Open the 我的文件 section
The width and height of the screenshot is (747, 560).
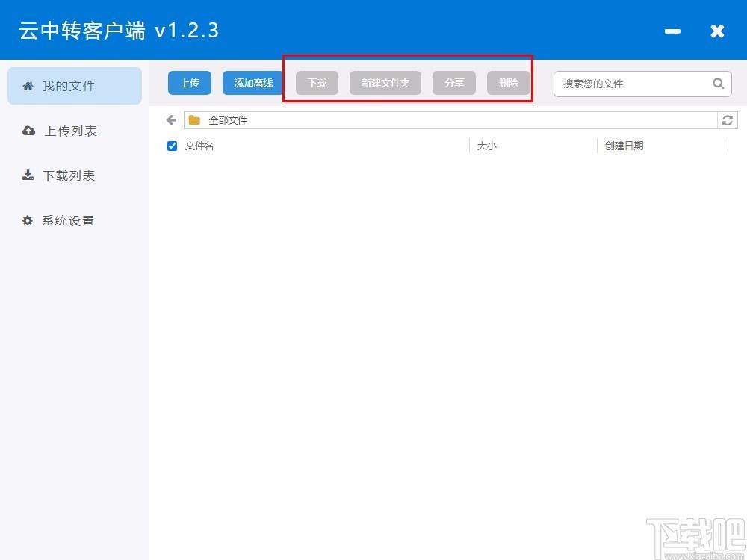[x=75, y=86]
